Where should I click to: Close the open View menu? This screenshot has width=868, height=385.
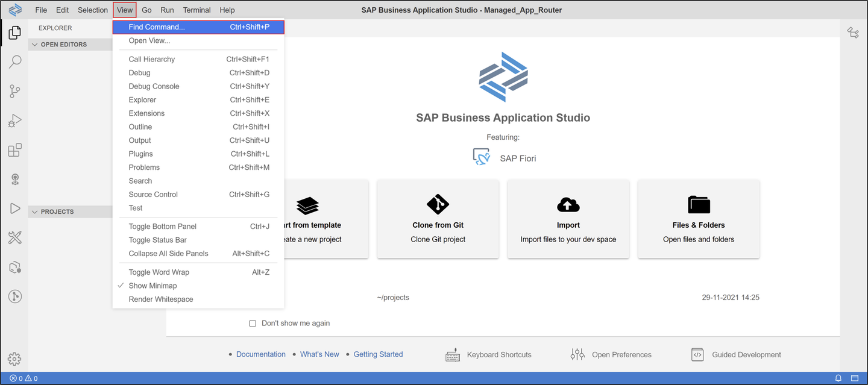(x=125, y=10)
